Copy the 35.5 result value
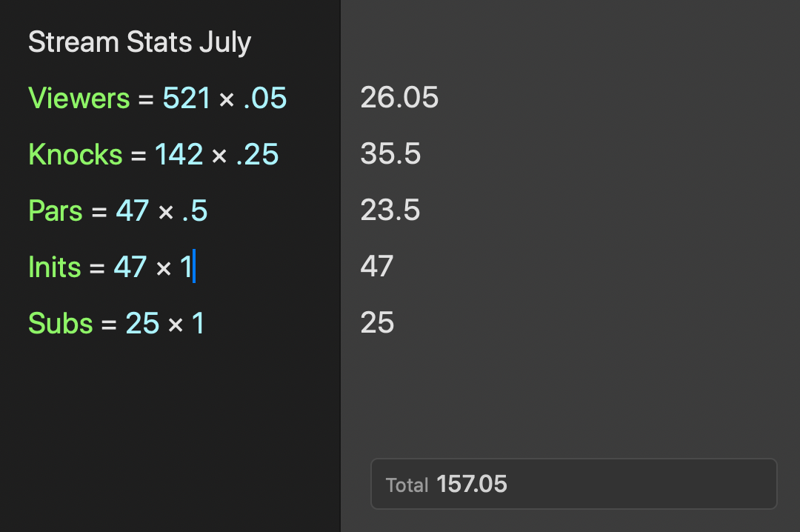The height and width of the screenshot is (532, 800). click(x=390, y=153)
